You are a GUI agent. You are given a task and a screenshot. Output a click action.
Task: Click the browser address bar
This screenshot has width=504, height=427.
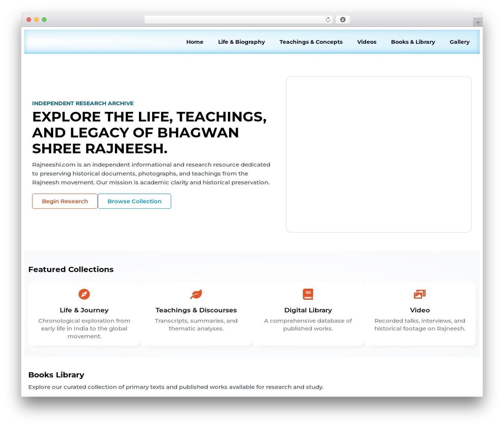(239, 20)
